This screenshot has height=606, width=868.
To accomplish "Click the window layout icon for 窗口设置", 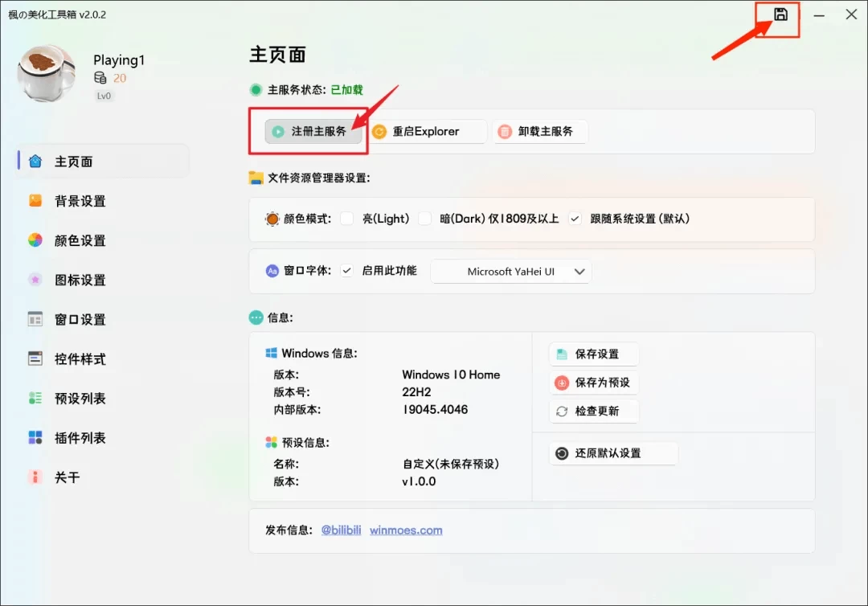I will [x=35, y=319].
